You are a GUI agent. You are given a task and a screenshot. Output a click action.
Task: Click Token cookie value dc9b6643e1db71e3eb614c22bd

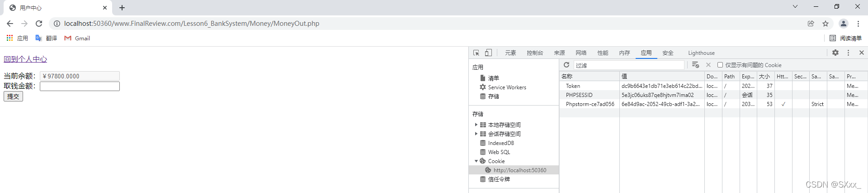point(662,86)
